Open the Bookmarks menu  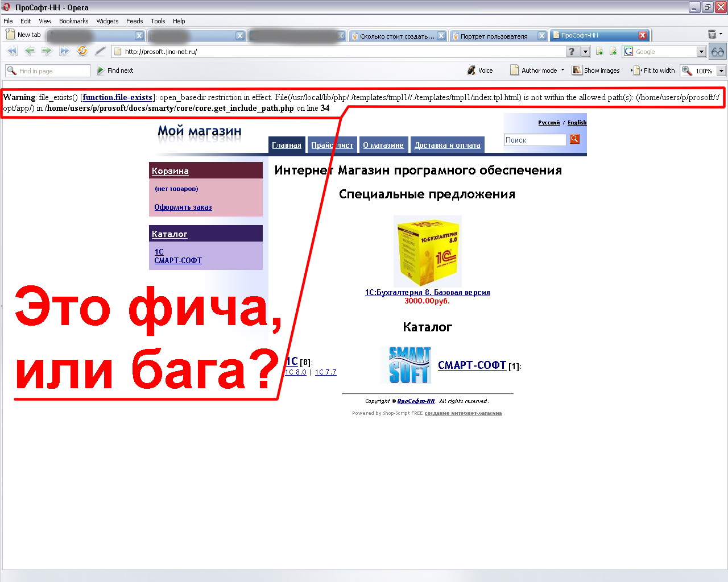pyautogui.click(x=74, y=21)
